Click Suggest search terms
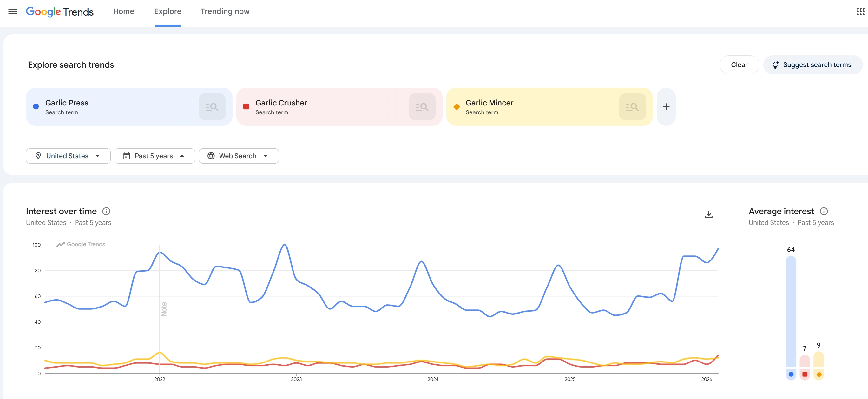Image resolution: width=868 pixels, height=399 pixels. [812, 64]
